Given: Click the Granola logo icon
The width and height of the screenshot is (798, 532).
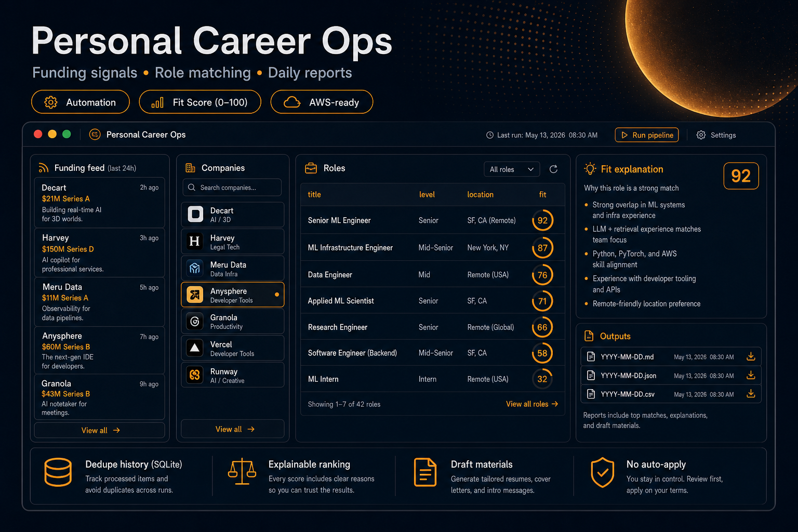Looking at the screenshot, I should click(195, 322).
